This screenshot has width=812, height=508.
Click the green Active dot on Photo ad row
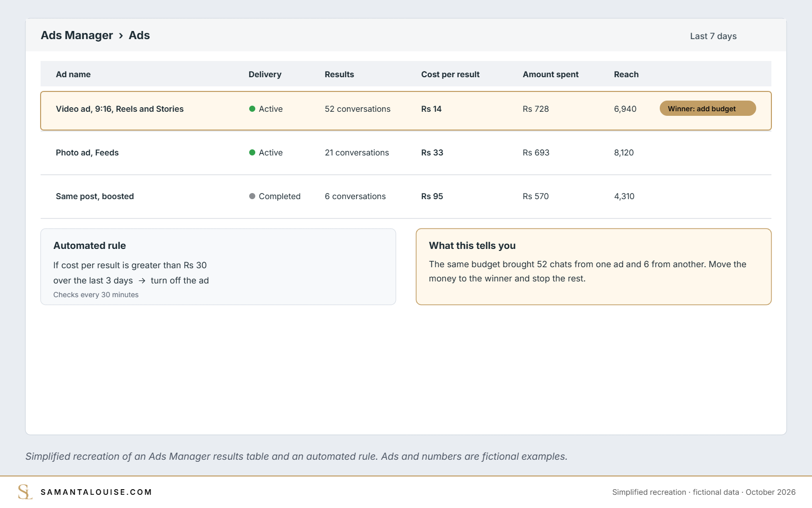pyautogui.click(x=252, y=152)
